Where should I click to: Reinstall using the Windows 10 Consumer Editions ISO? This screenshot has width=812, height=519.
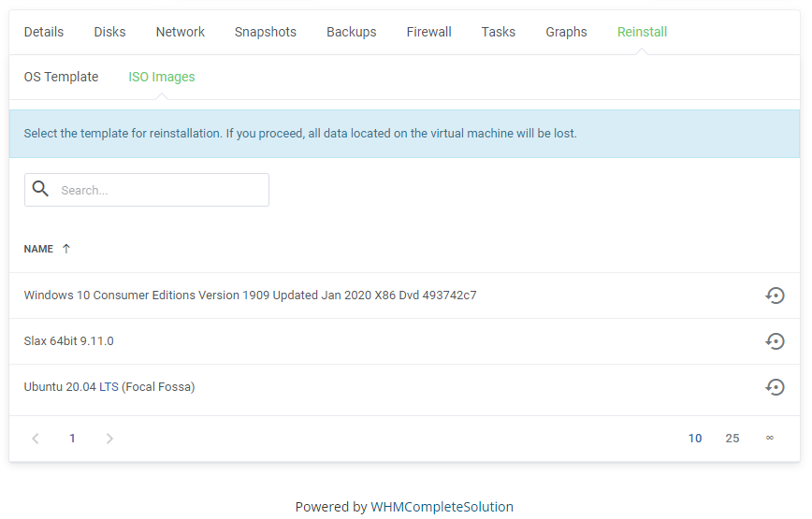point(775,296)
